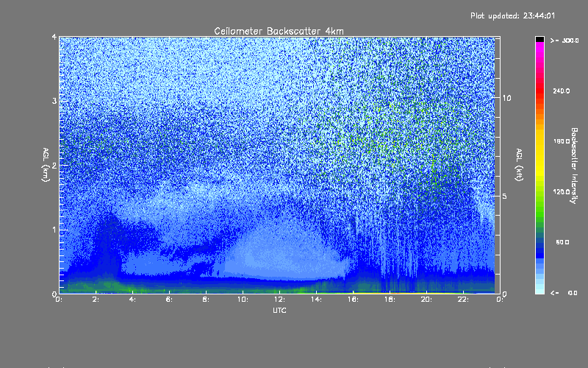Screen dimensions: 588x368
Task: Click the '4' km tick label
Action: 54,37
